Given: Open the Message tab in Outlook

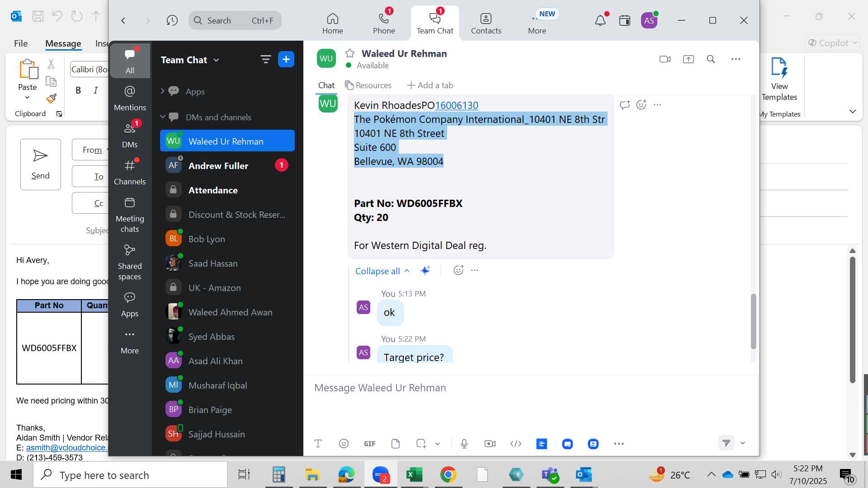Looking at the screenshot, I should [63, 43].
